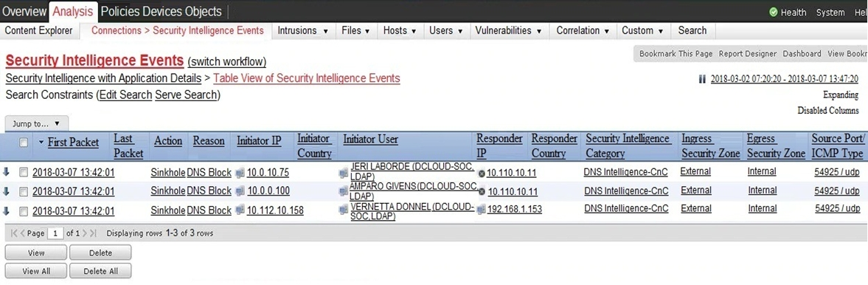Switch to the Overview tab
Viewport: 868px width, 285px height.
[x=24, y=12]
